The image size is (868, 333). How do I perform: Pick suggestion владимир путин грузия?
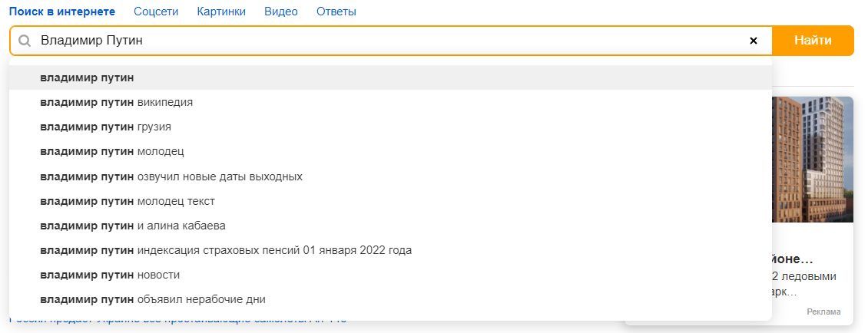pos(105,127)
